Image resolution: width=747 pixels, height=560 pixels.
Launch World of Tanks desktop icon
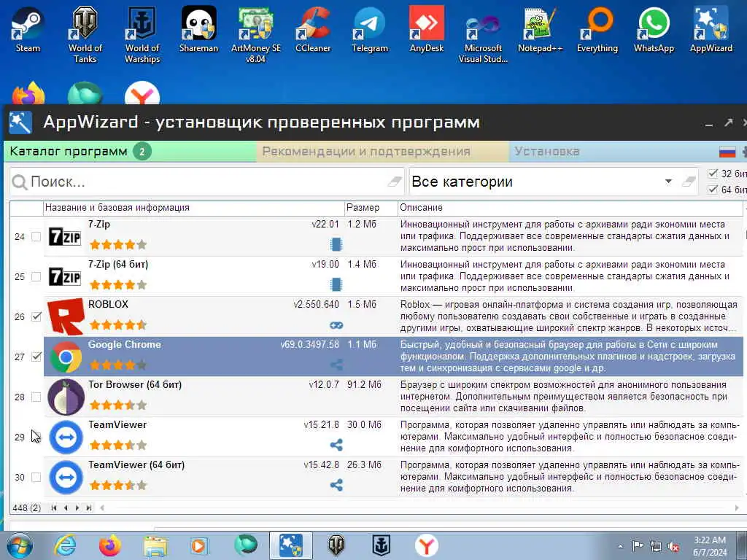[85, 34]
